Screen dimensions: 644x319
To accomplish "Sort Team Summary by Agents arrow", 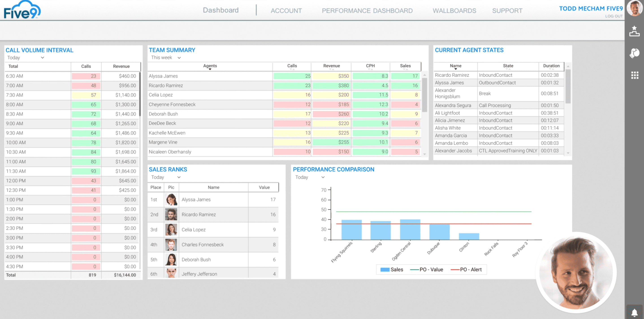I will [x=210, y=69].
